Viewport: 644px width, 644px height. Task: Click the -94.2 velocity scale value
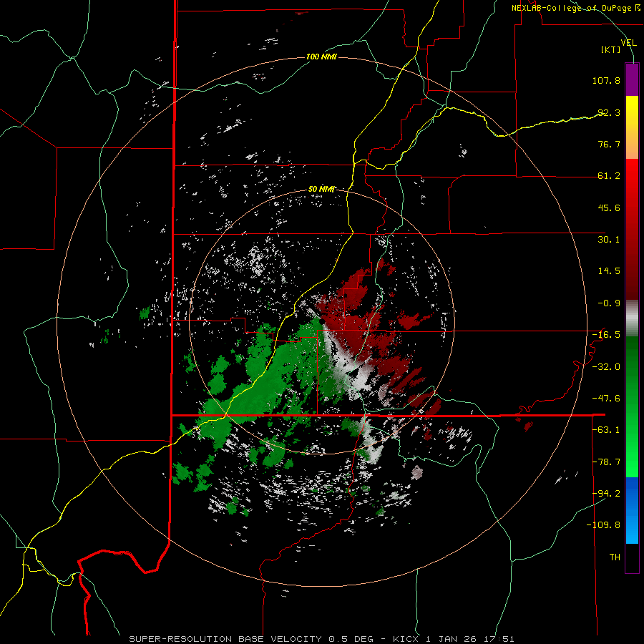(606, 494)
